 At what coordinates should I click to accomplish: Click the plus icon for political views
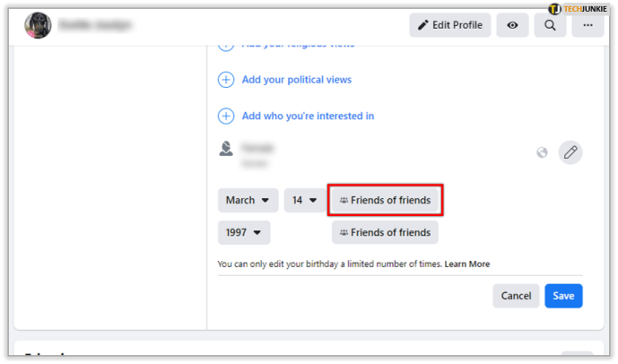pos(226,80)
